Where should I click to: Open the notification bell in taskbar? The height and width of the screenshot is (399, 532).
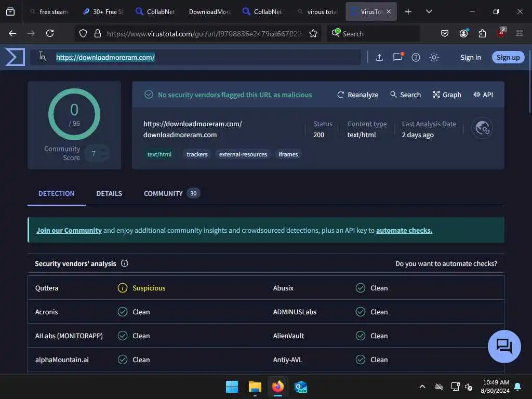[517, 387]
